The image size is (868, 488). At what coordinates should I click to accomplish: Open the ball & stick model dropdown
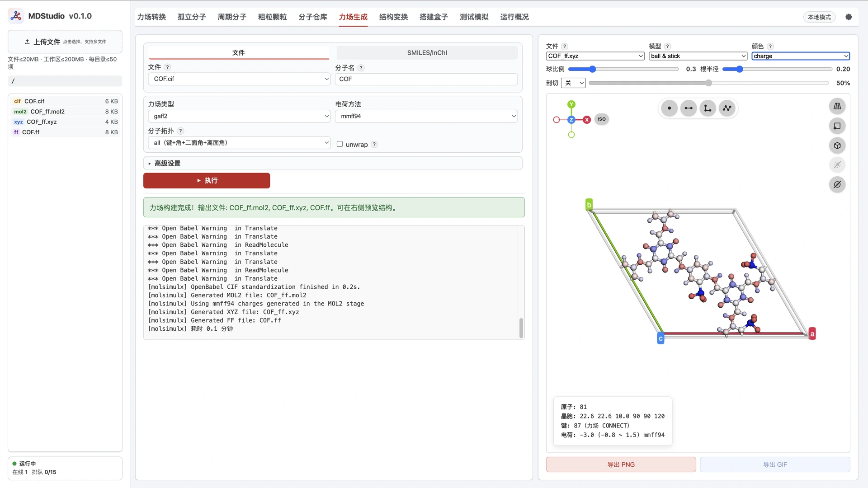click(x=698, y=56)
